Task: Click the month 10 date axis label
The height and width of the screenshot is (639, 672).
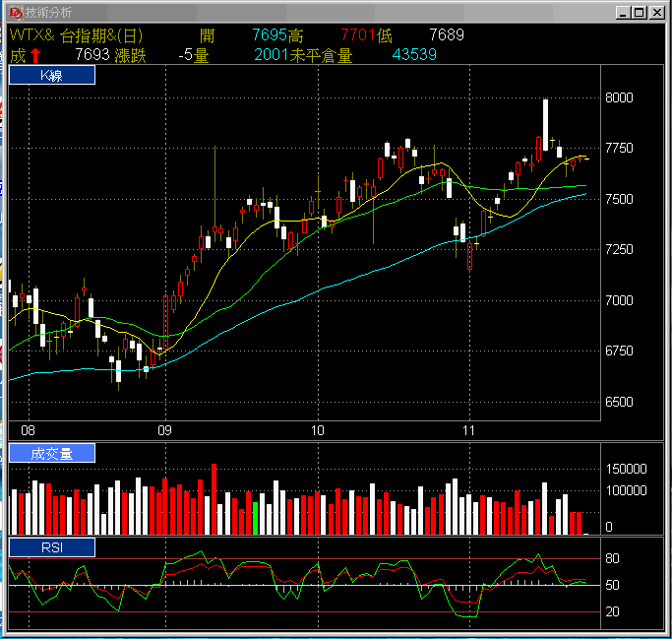Action: 317,430
